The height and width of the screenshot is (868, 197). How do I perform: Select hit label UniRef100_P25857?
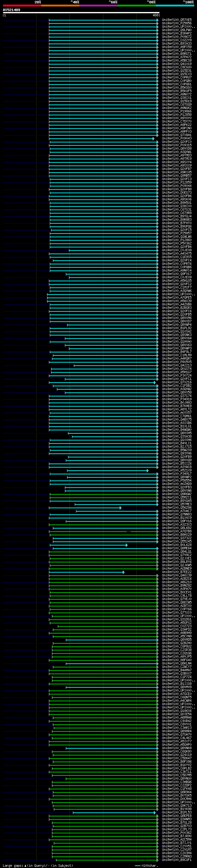point(177,233)
